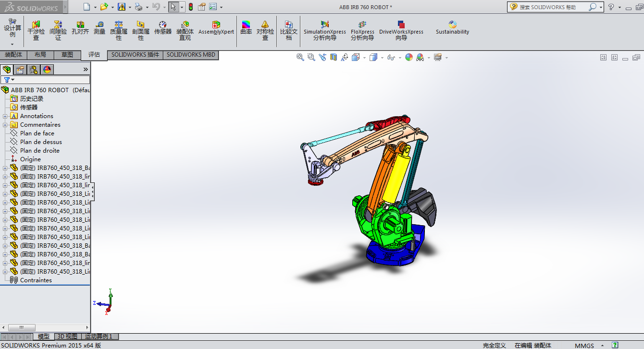Image resolution: width=644 pixels, height=349 pixels.
Task: Start the 孔对齐 hole alignment check
Action: 80,27
